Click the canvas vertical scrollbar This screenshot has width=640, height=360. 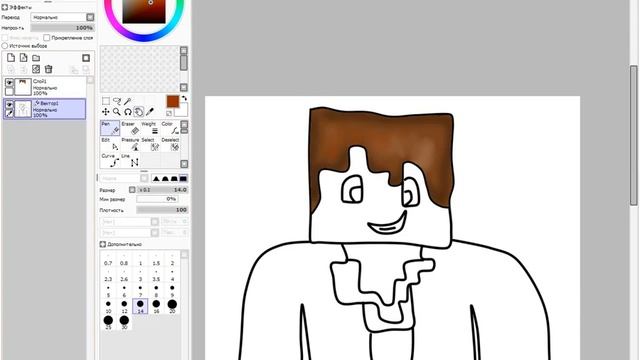click(633, 135)
